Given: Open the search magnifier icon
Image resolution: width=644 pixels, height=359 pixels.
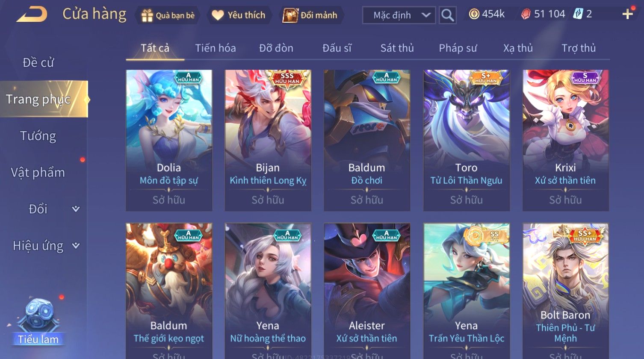Looking at the screenshot, I should pos(447,15).
